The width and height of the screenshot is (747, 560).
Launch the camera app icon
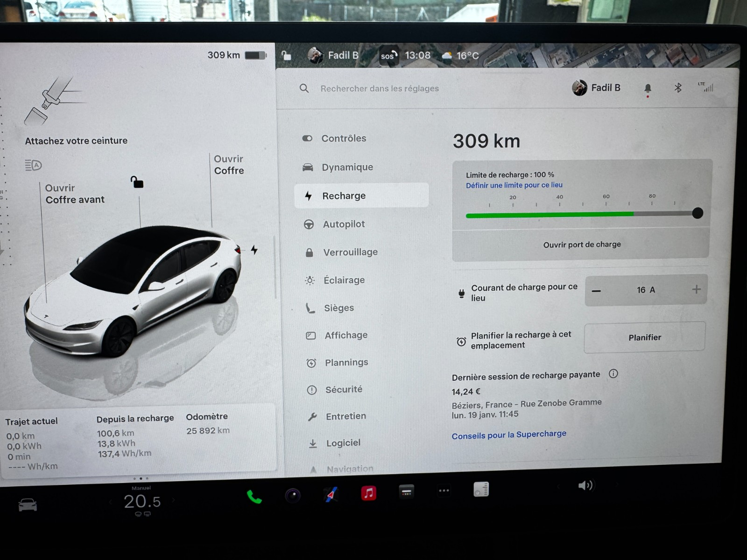click(293, 495)
